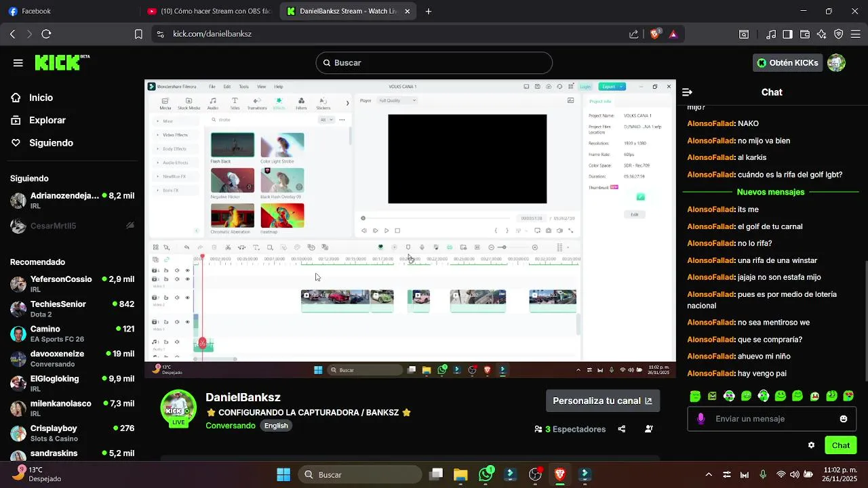Screen dimensions: 868x488
Task: Open Explorar in Kick sidebar
Action: 38,120
